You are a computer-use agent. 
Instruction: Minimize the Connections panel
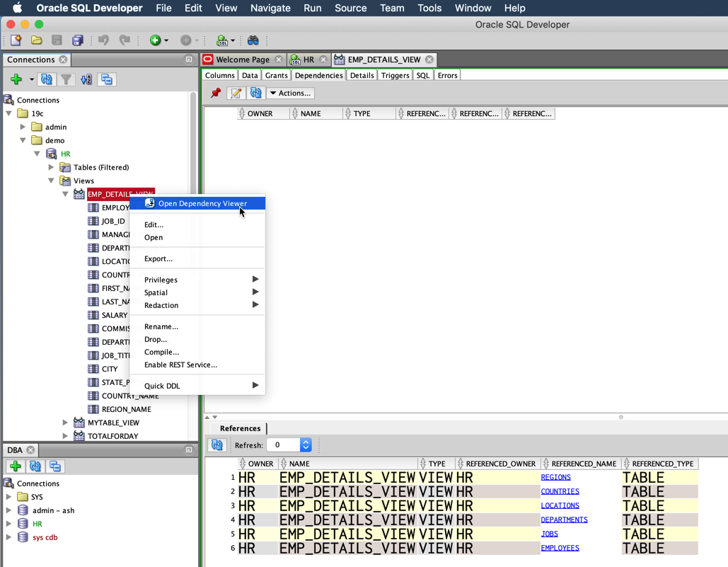coord(189,59)
